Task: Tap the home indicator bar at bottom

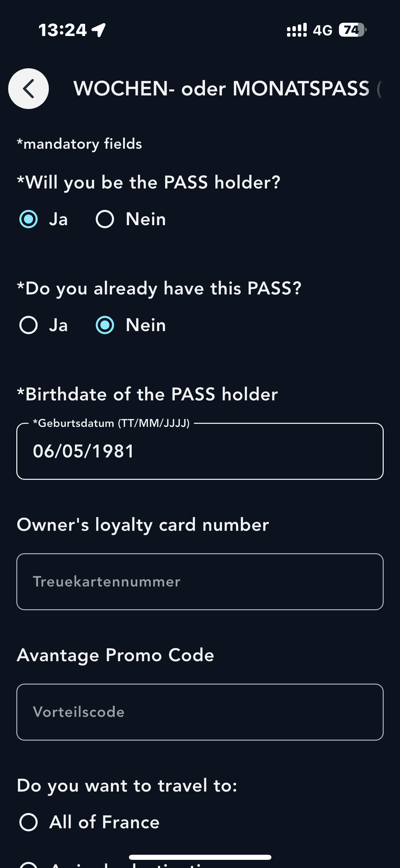Action: (200, 857)
